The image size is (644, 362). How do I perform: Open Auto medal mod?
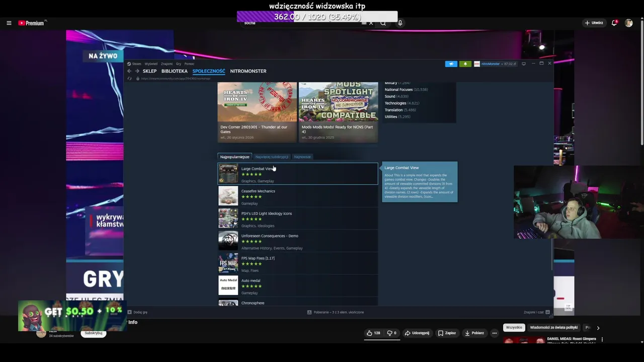(x=298, y=286)
